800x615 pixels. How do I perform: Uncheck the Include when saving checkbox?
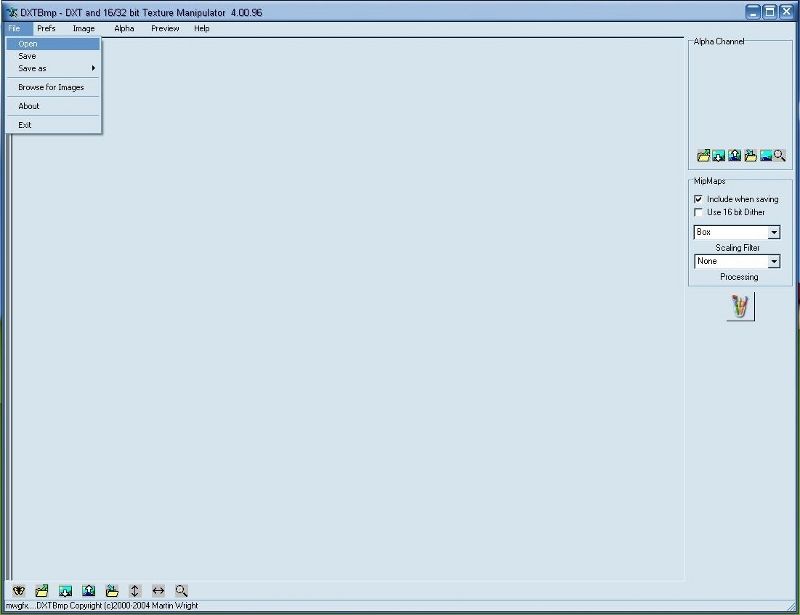point(698,199)
